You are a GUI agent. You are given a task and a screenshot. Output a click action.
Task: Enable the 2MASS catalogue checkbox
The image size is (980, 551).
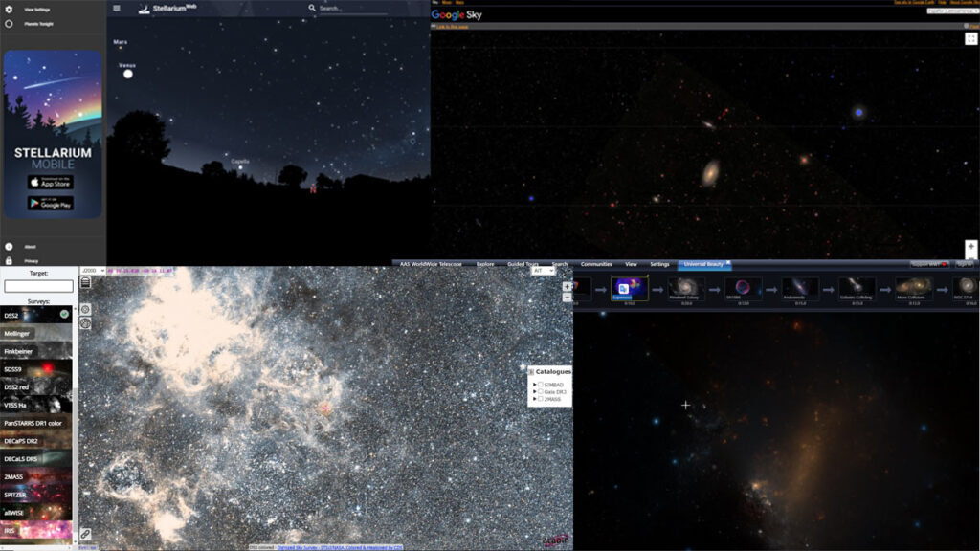[541, 398]
